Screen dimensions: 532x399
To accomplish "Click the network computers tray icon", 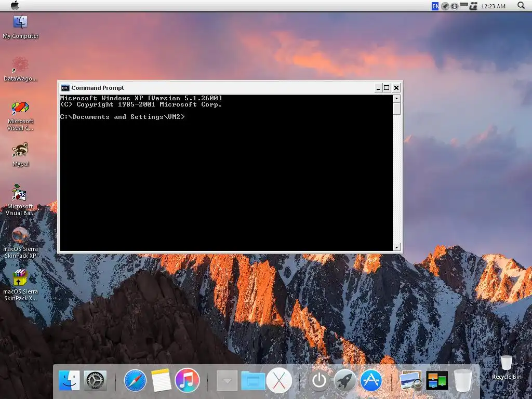I will click(473, 6).
